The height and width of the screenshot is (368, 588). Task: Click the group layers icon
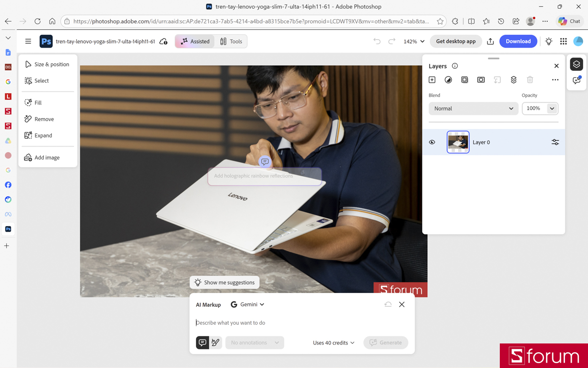465,79
